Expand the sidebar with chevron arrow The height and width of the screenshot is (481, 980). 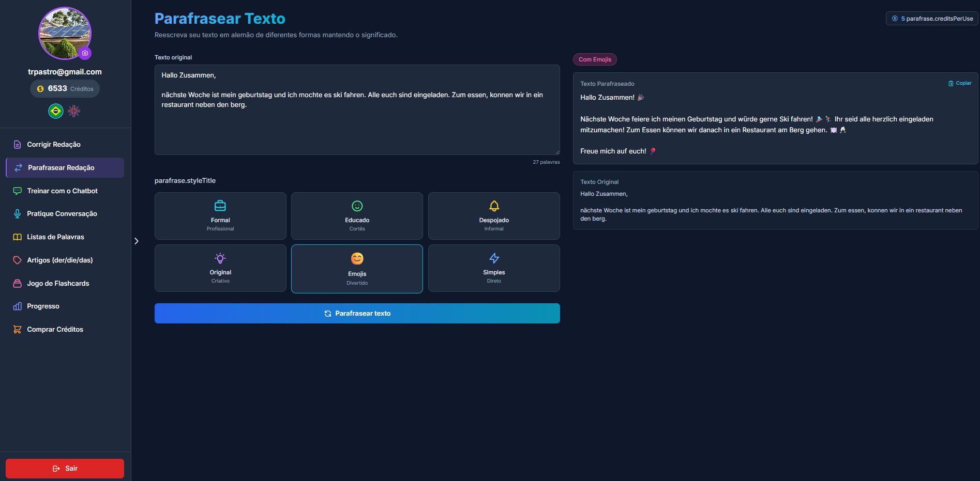click(x=137, y=241)
